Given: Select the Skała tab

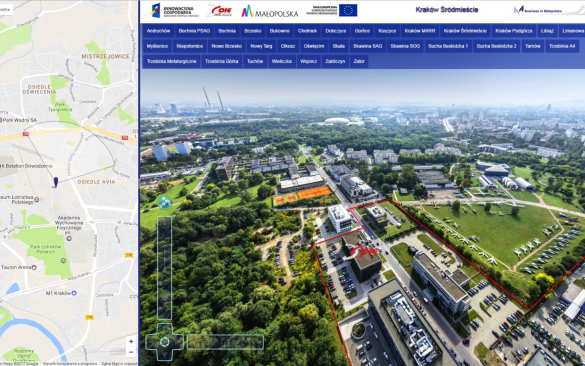Looking at the screenshot, I should (338, 46).
